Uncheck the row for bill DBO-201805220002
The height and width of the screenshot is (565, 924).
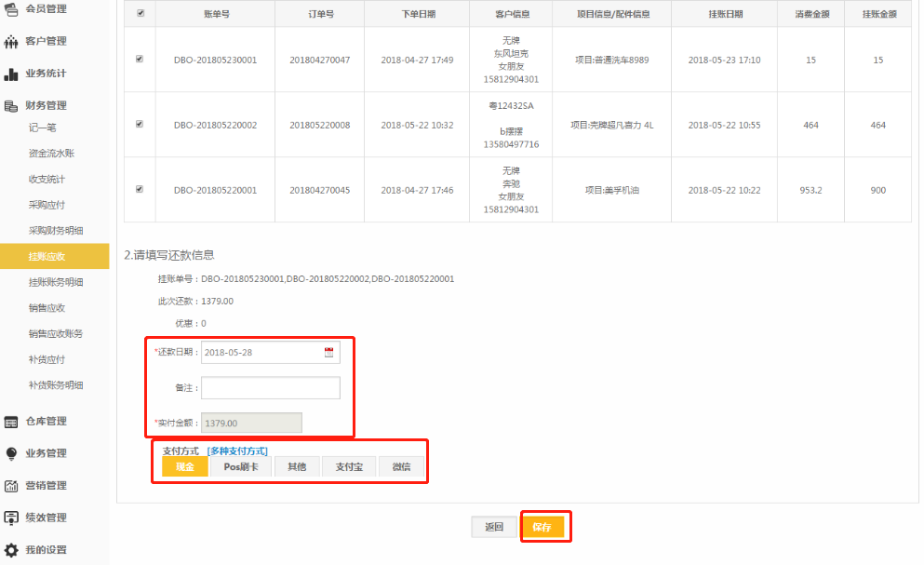[x=140, y=124]
